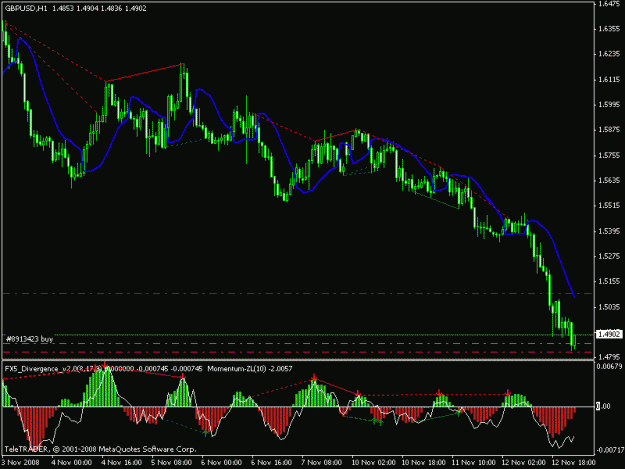The image size is (625, 469).
Task: Click the 1.5875 price axis label
Action: tap(609, 130)
